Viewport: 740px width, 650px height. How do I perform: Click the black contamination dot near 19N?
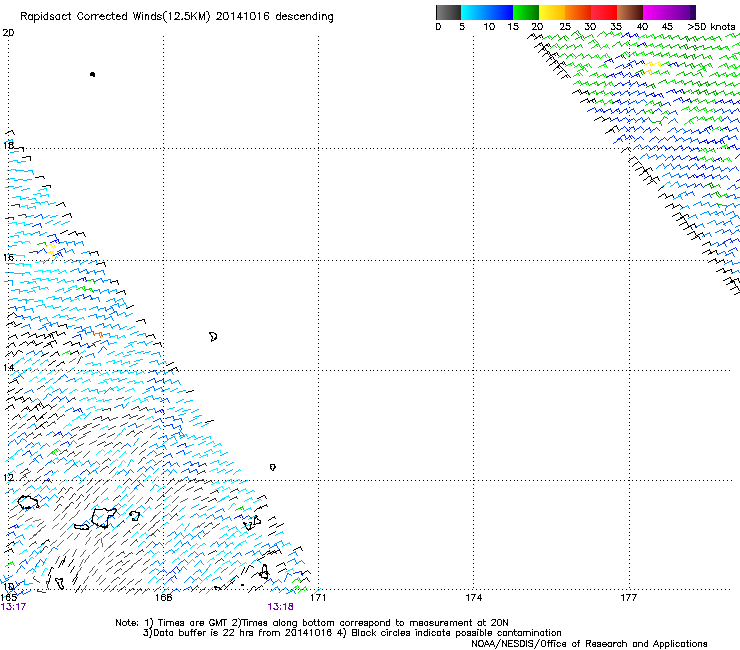(92, 74)
